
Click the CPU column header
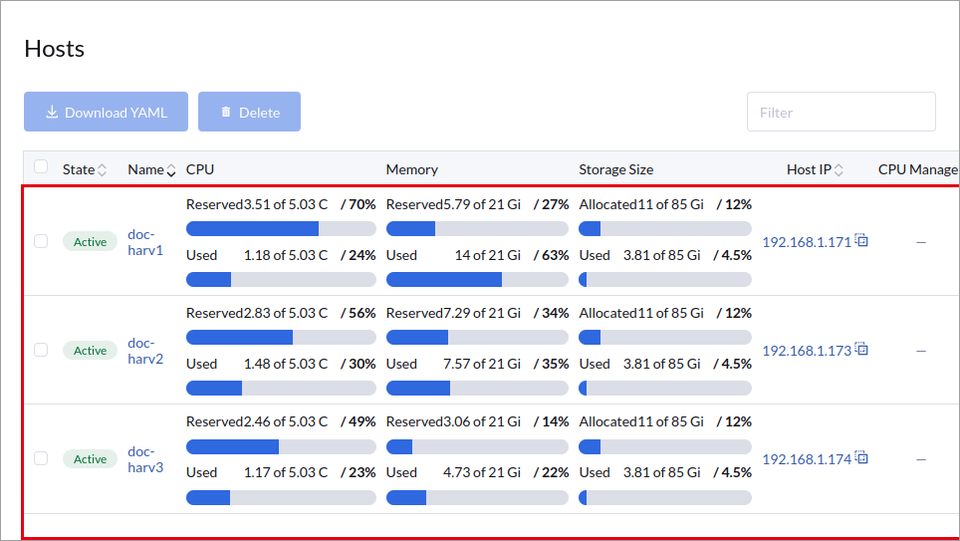point(200,170)
